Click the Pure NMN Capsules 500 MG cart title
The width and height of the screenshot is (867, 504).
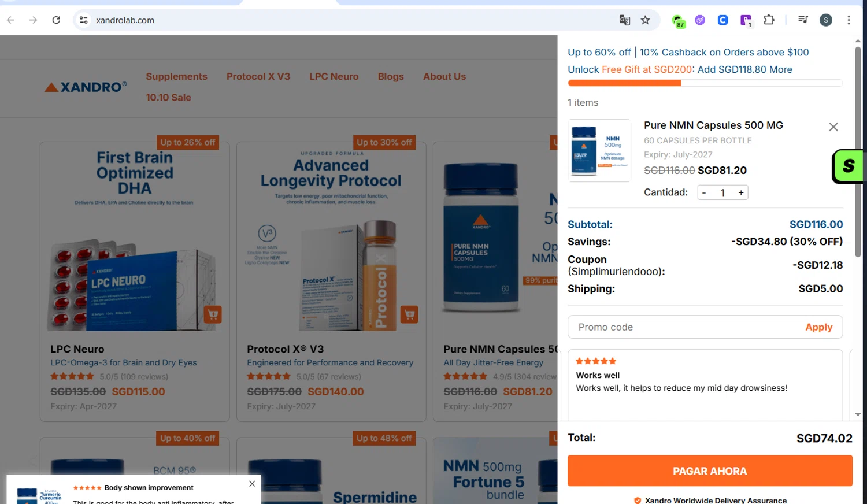(713, 125)
